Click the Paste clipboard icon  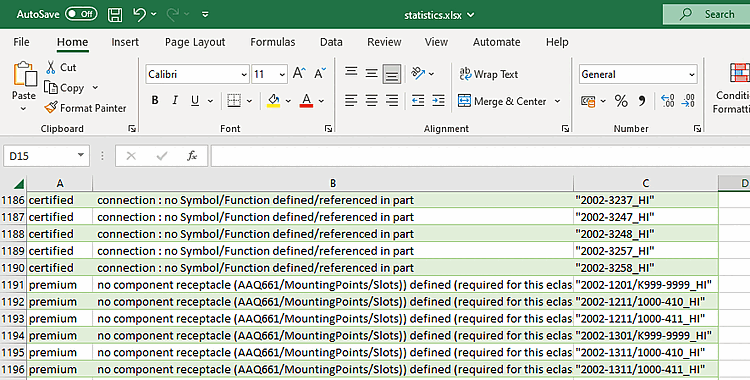tap(24, 75)
